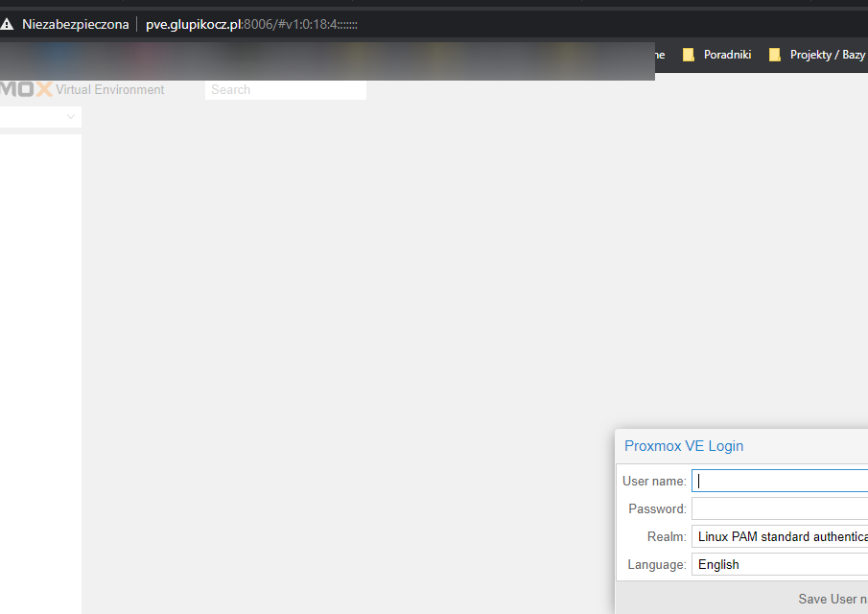Viewport: 868px width, 614px height.
Task: Click the Proxmox VE Login dialog title
Action: [683, 445]
